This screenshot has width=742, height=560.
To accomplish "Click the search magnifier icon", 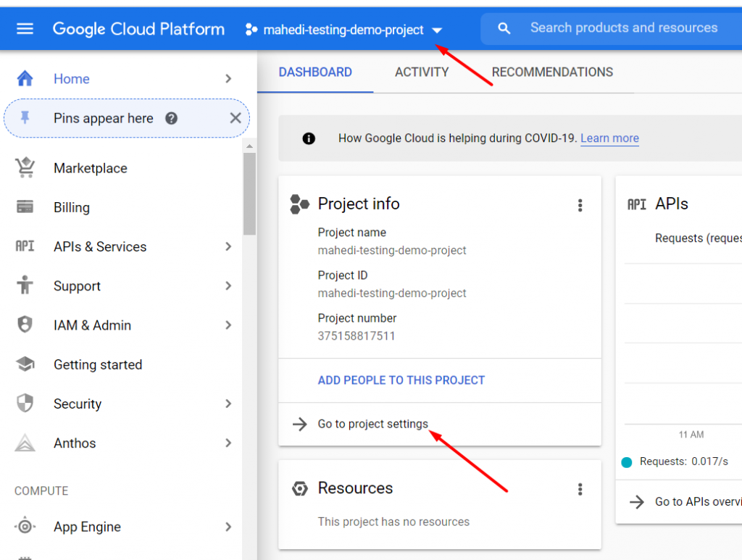I will coord(504,28).
